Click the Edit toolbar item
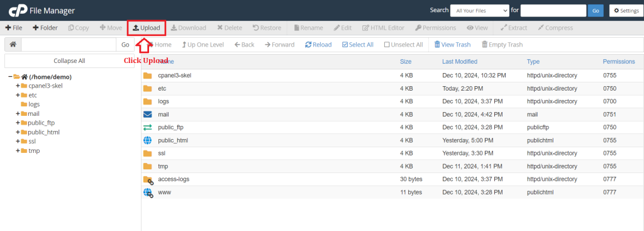 (343, 28)
